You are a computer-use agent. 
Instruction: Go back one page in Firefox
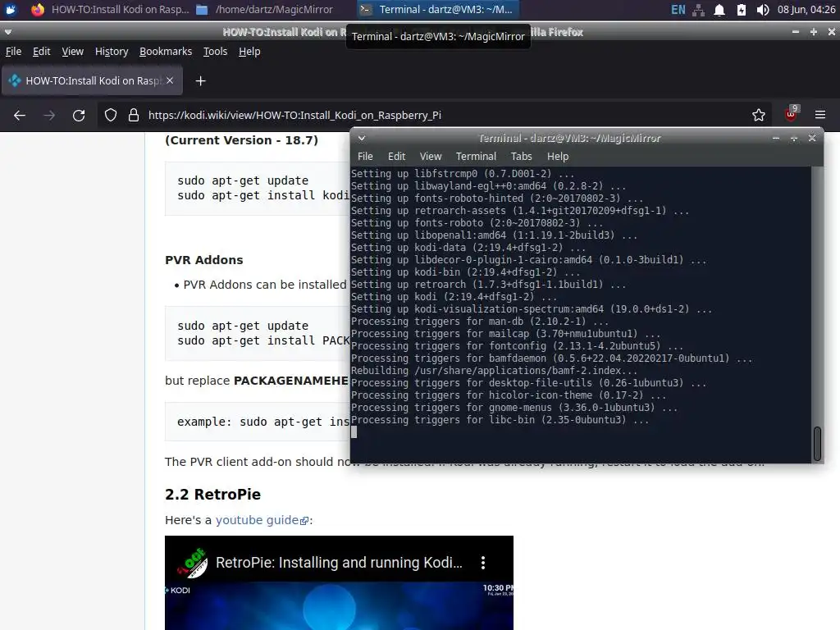tap(20, 115)
